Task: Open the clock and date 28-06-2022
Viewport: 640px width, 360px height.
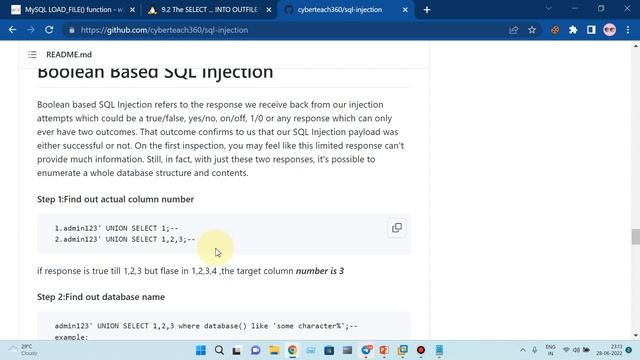Action: 609,350
